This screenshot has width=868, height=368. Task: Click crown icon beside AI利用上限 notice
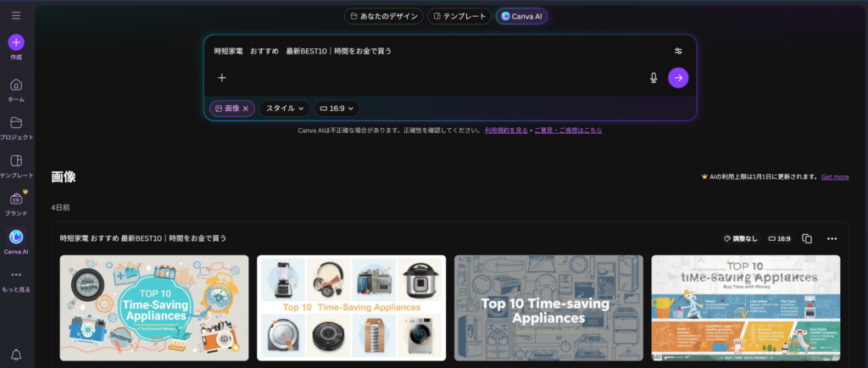[x=704, y=177]
